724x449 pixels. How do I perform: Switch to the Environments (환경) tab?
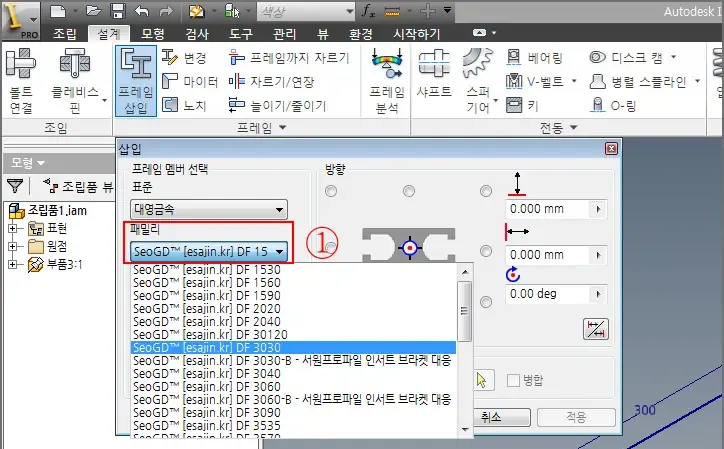[x=360, y=33]
